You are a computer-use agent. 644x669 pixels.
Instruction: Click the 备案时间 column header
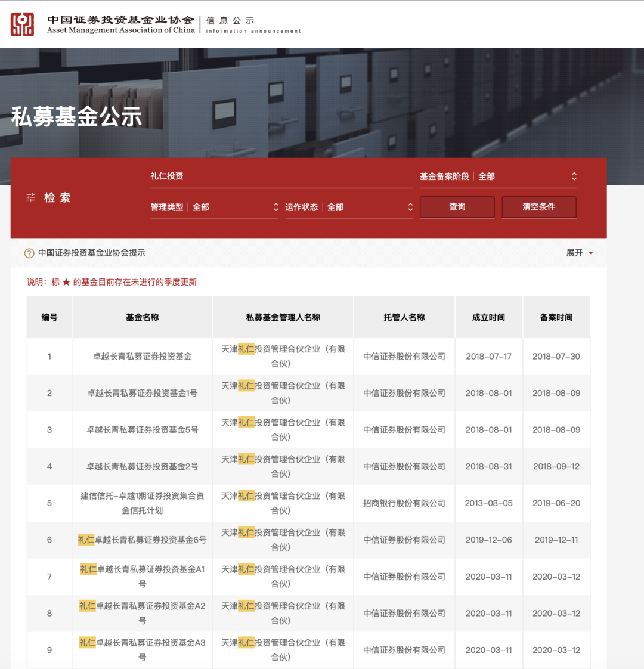coord(556,317)
